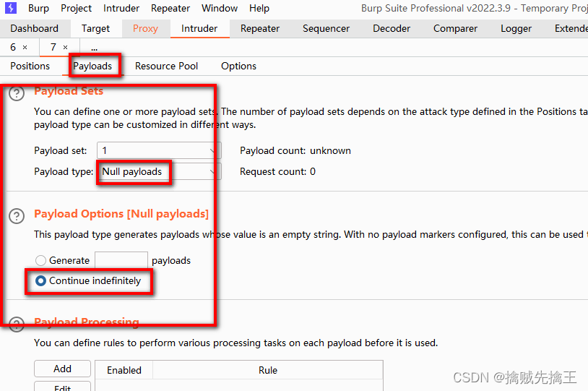This screenshot has height=391, width=588.
Task: Open the Help menu
Action: click(x=259, y=8)
